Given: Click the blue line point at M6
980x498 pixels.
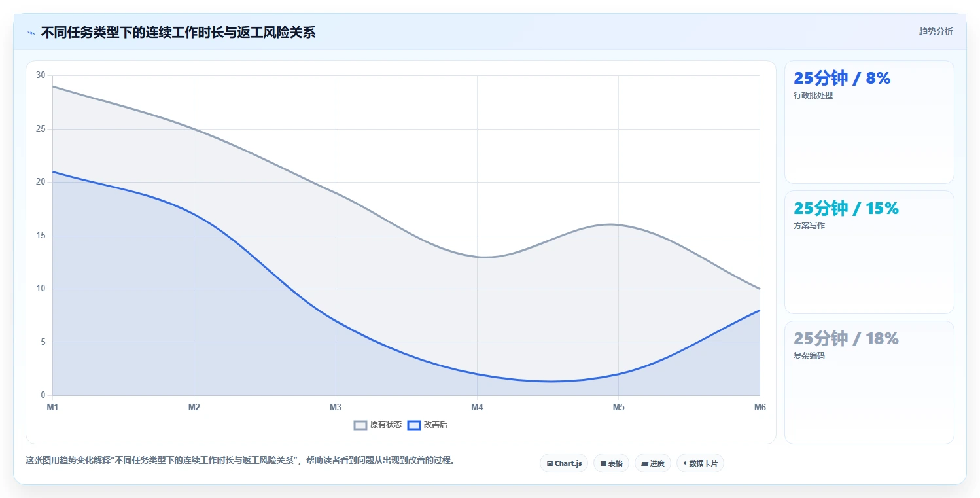Looking at the screenshot, I should (760, 310).
